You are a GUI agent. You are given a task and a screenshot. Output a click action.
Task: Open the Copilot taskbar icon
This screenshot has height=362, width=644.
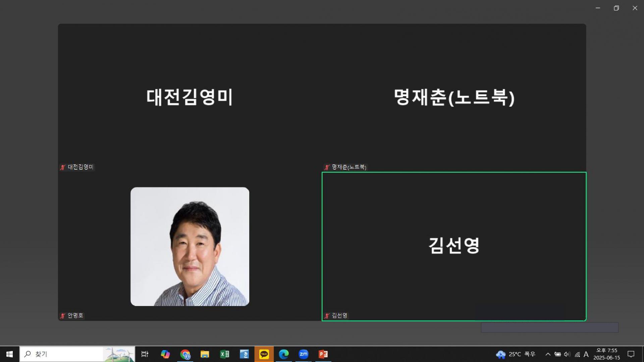click(x=165, y=354)
